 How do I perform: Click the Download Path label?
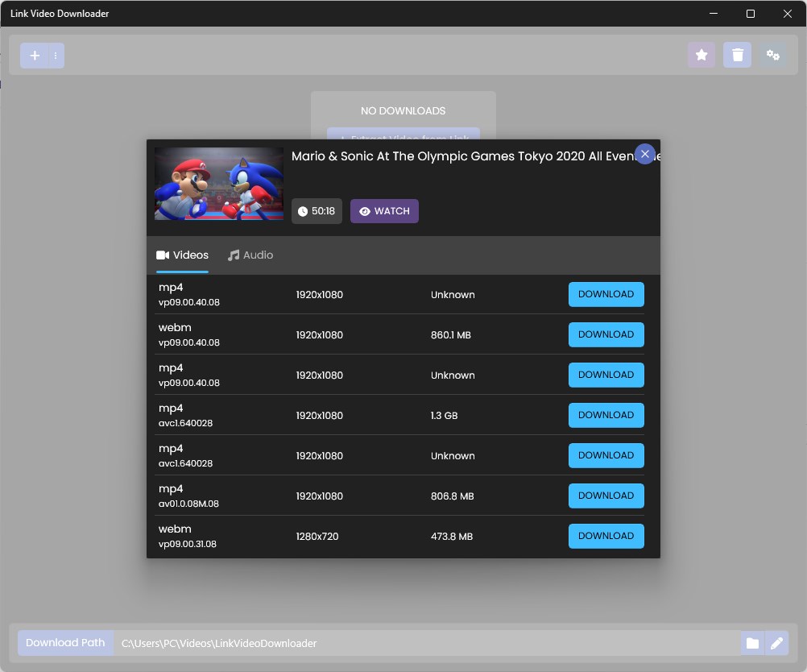(x=65, y=643)
